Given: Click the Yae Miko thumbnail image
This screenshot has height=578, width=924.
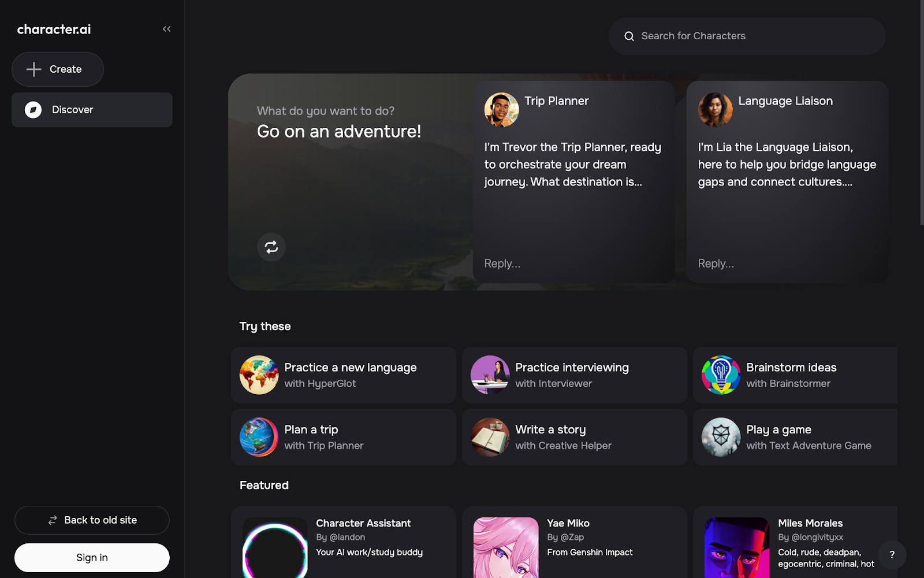Looking at the screenshot, I should click(506, 548).
